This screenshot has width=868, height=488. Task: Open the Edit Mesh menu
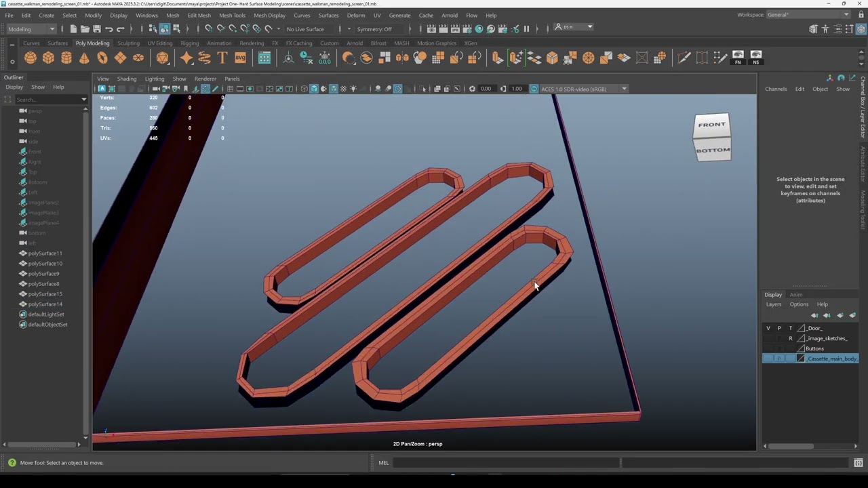point(199,15)
